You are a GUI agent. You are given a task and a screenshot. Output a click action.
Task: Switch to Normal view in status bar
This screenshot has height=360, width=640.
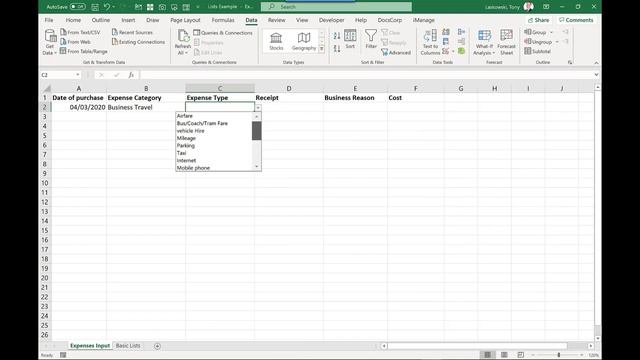point(487,355)
